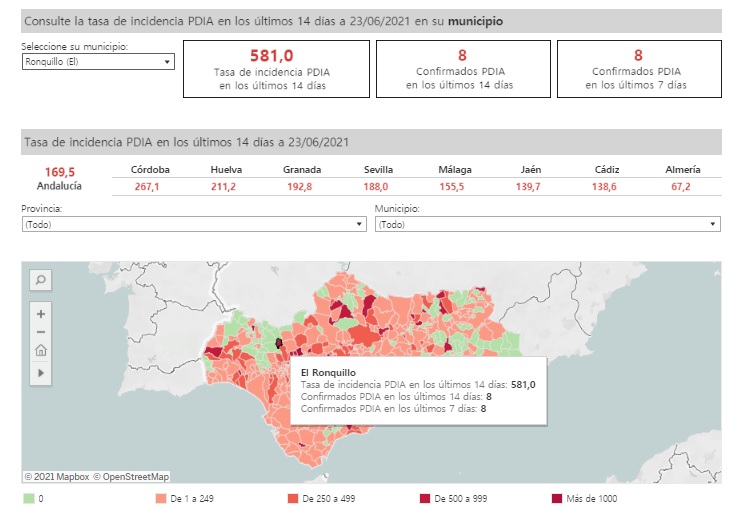Expand the Municipio filter dropdown
Viewport: 737px width, 511px height.
point(547,225)
